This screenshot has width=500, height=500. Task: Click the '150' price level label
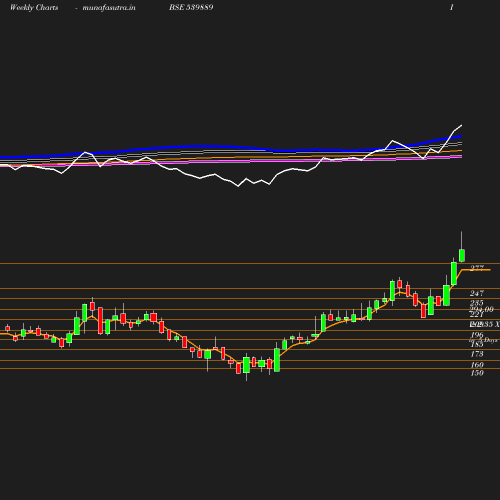[477, 373]
